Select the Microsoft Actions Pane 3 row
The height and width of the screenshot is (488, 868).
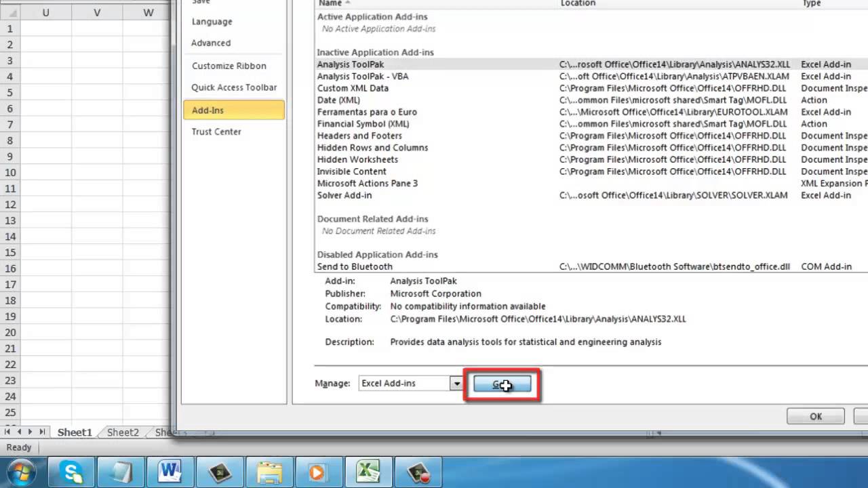tap(591, 183)
